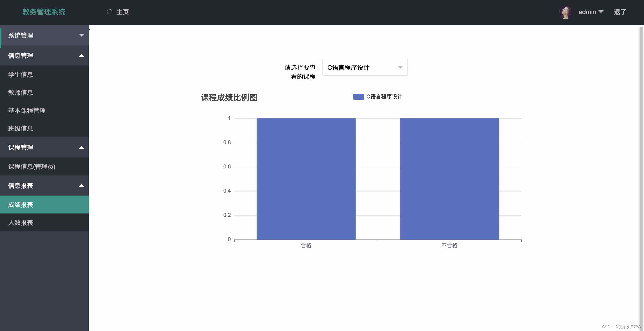Open 课程信息(管理员) in the sidebar

tap(45, 167)
